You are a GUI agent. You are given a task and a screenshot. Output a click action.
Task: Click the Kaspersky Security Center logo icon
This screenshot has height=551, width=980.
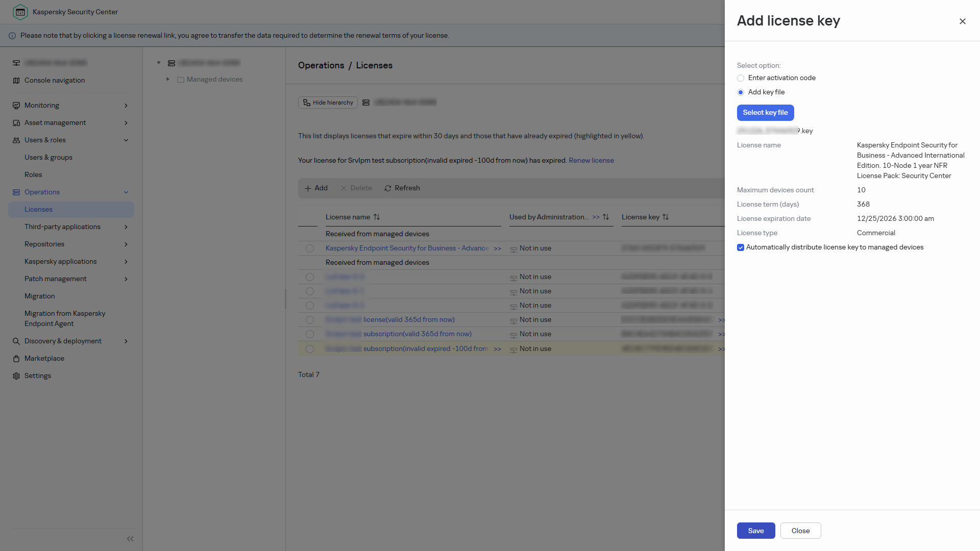[x=20, y=12]
